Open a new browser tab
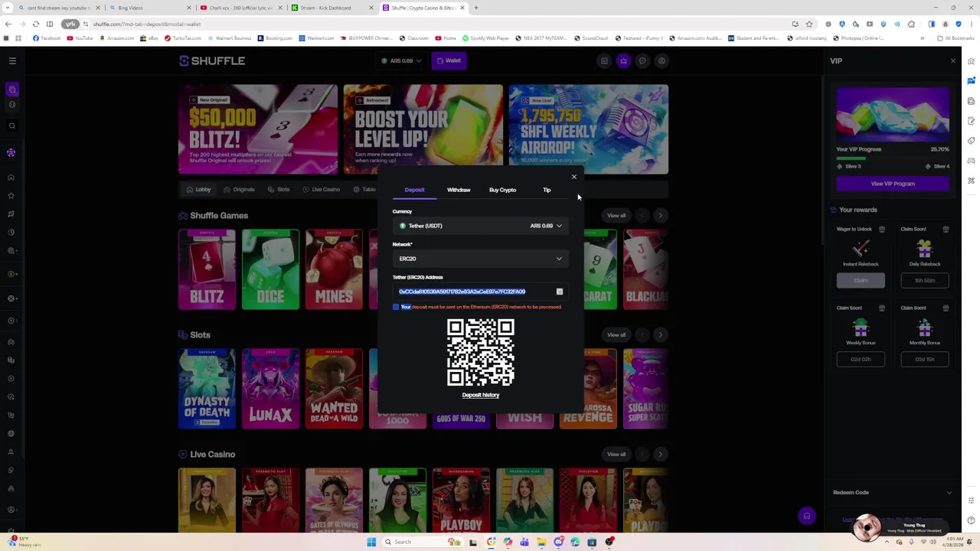 [475, 8]
